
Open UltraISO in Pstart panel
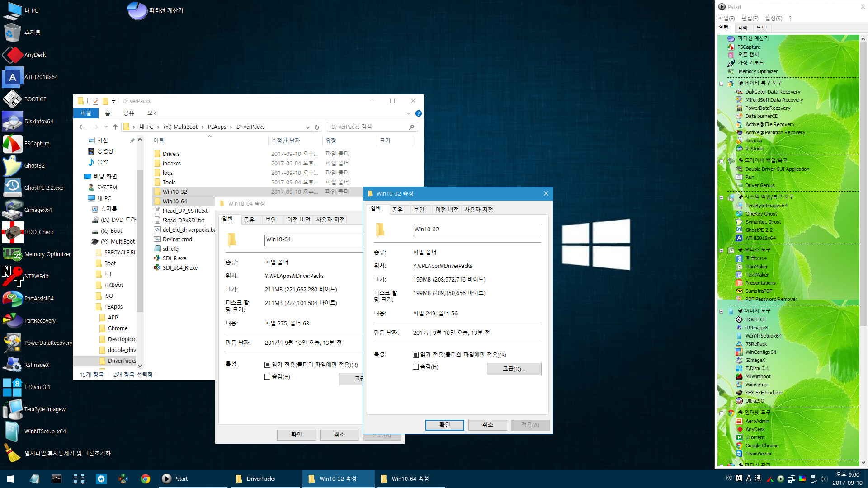pyautogui.click(x=755, y=401)
